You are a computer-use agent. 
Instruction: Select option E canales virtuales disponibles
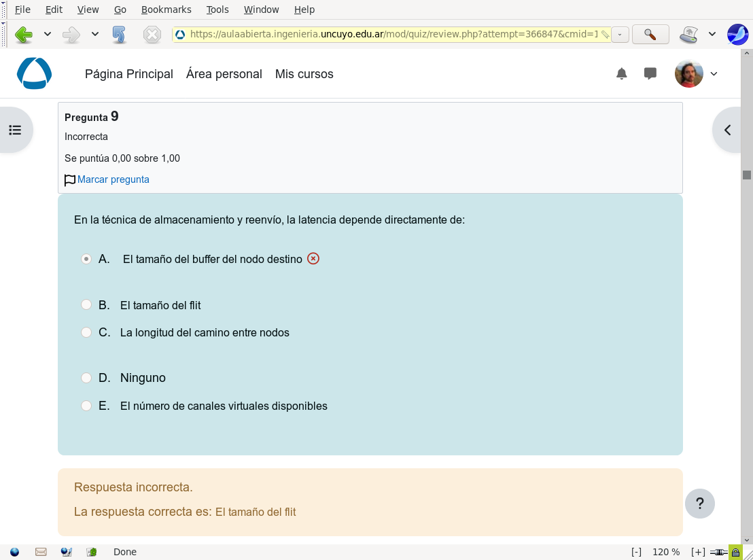pos(86,406)
